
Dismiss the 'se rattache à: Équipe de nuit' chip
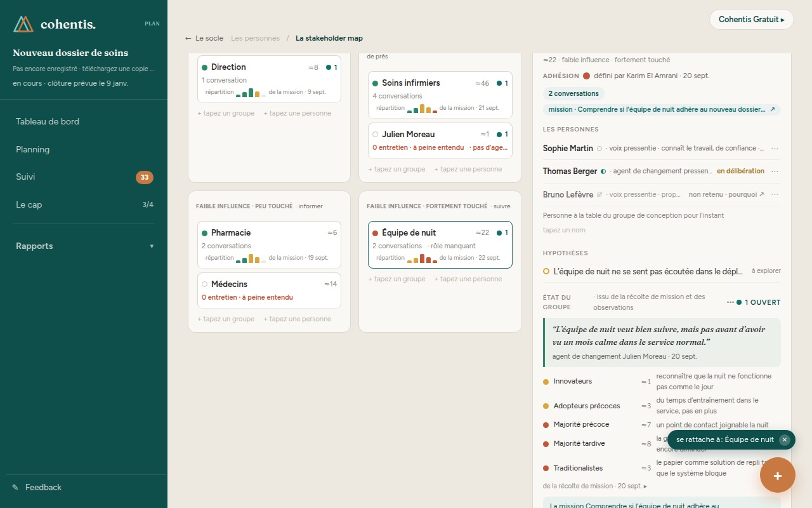click(785, 439)
